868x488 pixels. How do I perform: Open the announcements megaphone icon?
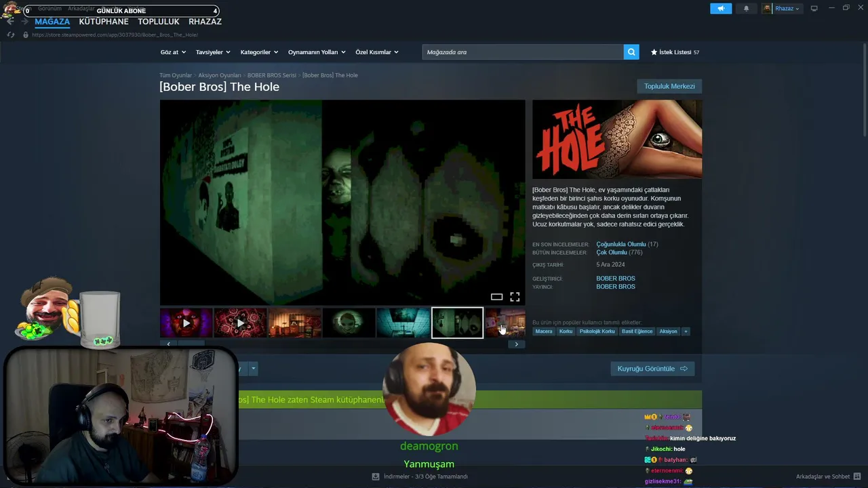point(721,8)
